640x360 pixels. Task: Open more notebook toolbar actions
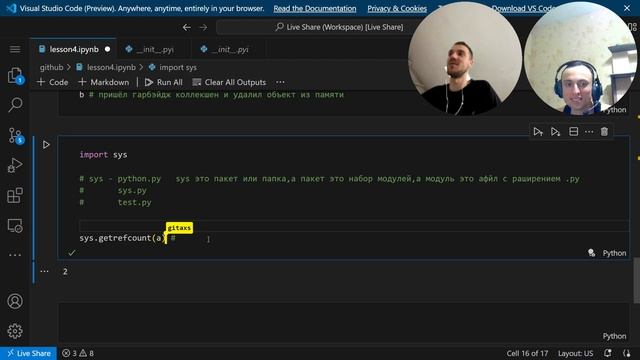pyautogui.click(x=280, y=82)
